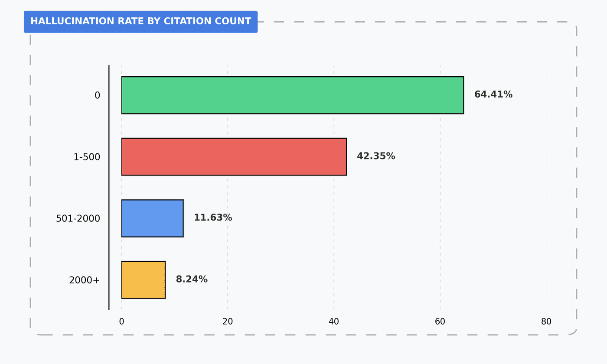Select the blue 501-2000 bar
Viewport: 607px width, 364px height.
(x=152, y=218)
